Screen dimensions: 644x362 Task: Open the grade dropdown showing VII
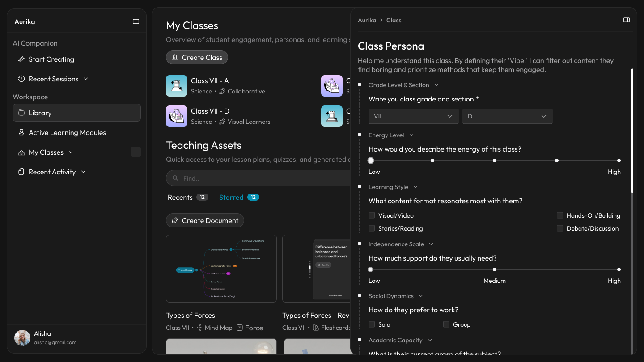tap(413, 116)
